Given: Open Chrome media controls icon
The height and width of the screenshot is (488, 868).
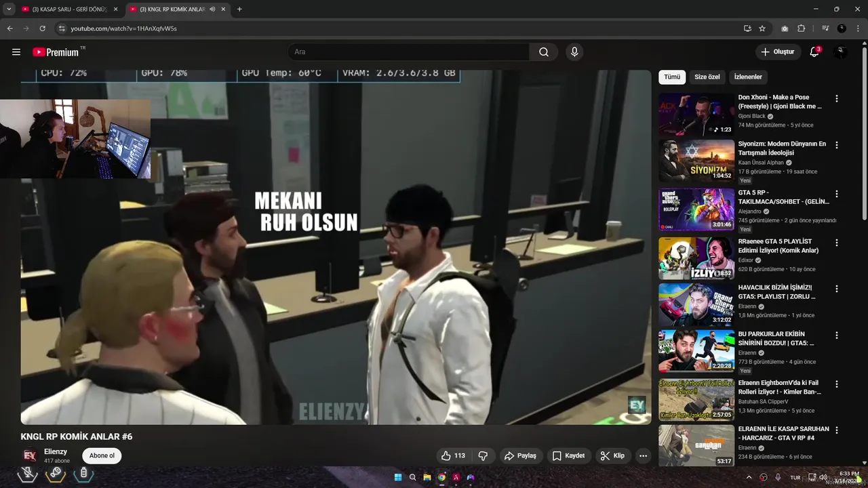Looking at the screenshot, I should tap(825, 28).
